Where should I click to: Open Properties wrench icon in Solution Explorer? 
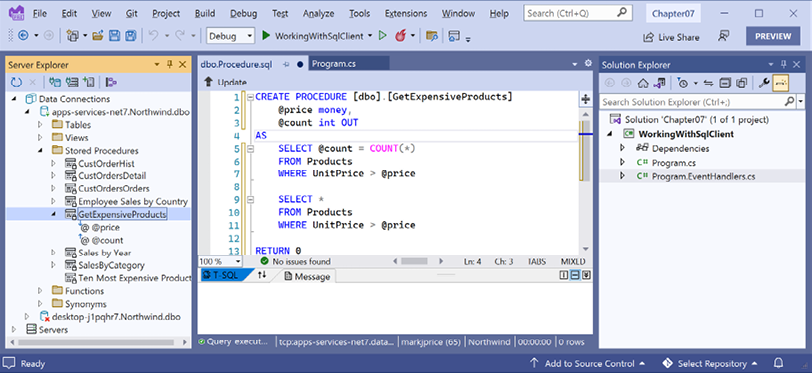(763, 82)
